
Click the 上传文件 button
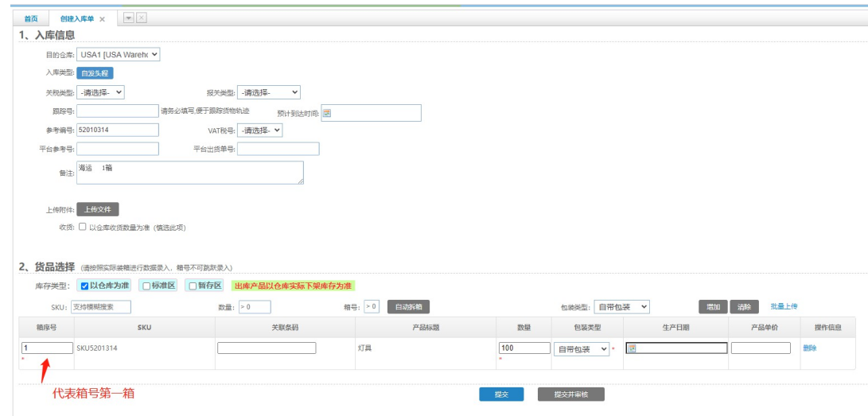[x=98, y=209]
